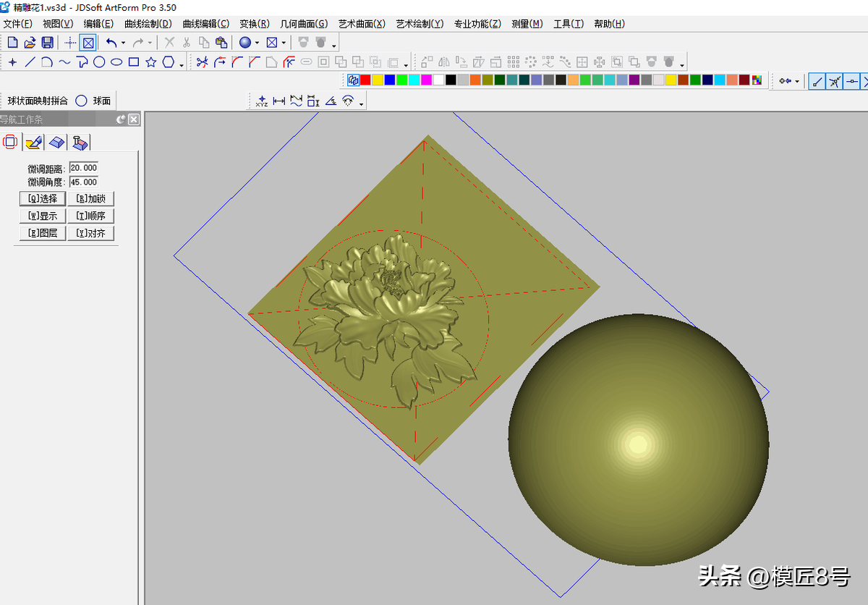Undo the last action
This screenshot has width=868, height=605.
pyautogui.click(x=111, y=43)
